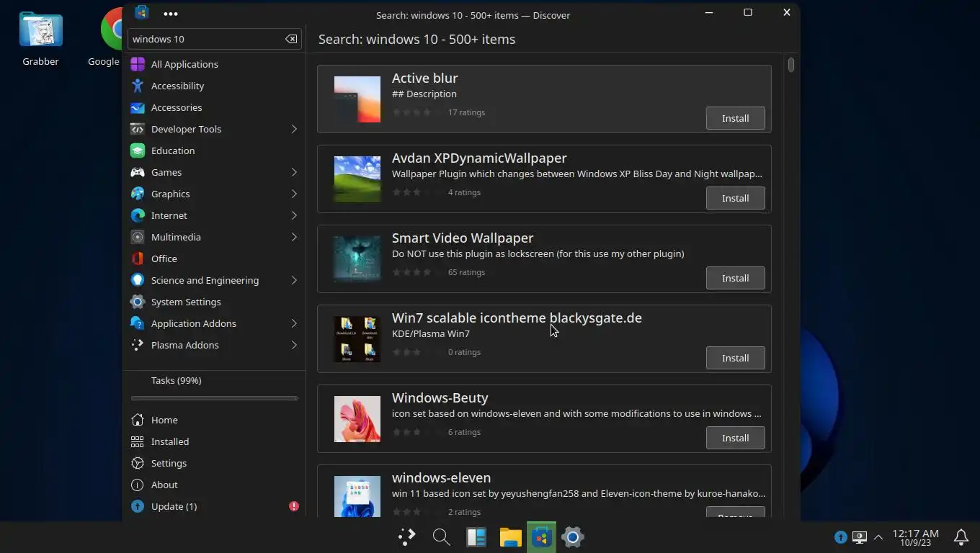
Task: Install Active blur
Action: 735,118
